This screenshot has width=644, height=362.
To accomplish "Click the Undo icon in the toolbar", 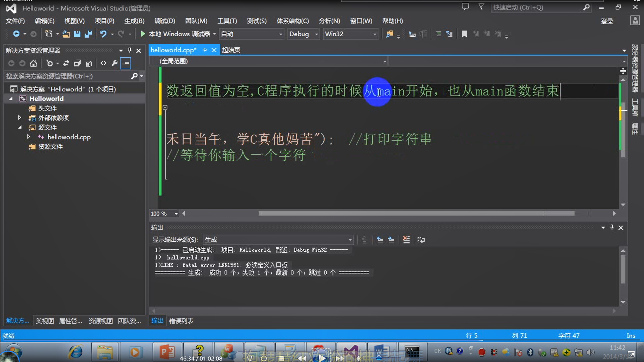I will (103, 34).
